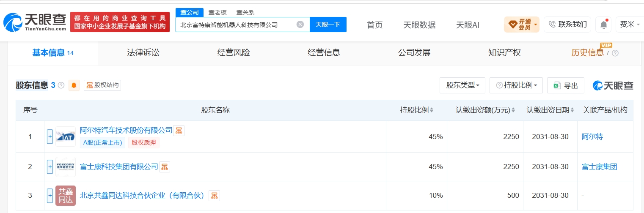
Task: Open 天眼AI in top navigation
Action: 468,25
